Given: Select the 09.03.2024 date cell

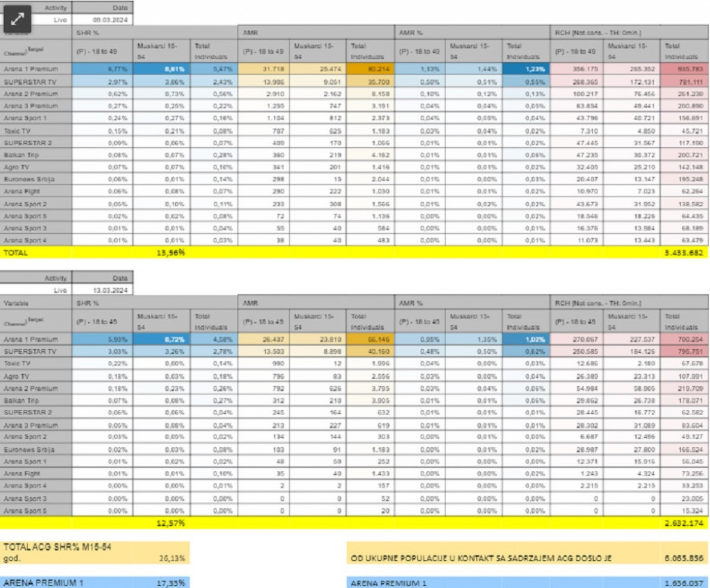Looking at the screenshot, I should point(102,20).
